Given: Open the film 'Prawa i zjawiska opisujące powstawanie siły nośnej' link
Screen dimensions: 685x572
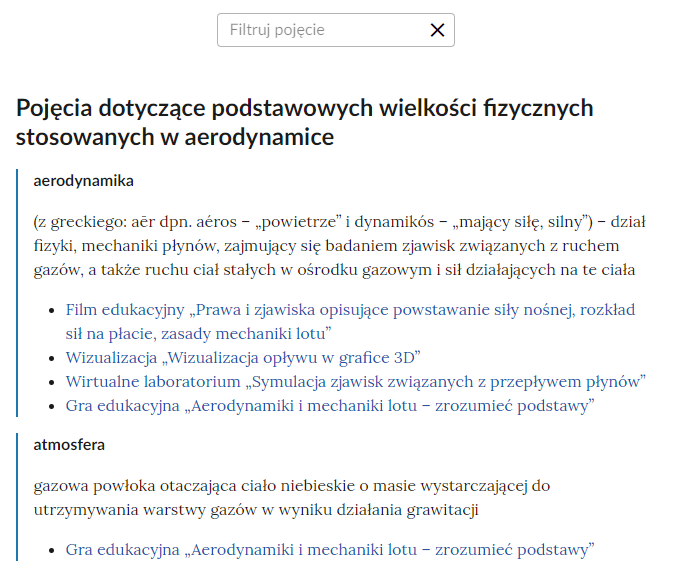Looking at the screenshot, I should (350, 322).
